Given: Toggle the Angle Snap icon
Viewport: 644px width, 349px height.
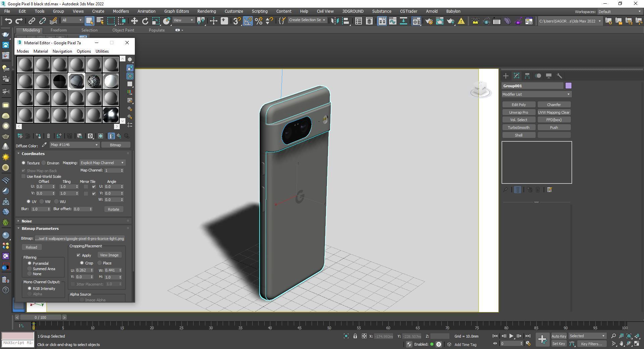Looking at the screenshot, I should (248, 21).
